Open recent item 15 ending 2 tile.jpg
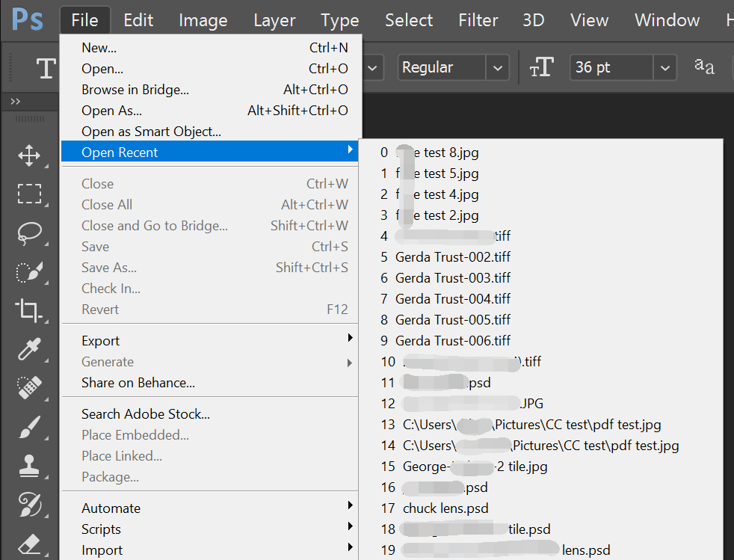The width and height of the screenshot is (734, 560). click(540, 467)
